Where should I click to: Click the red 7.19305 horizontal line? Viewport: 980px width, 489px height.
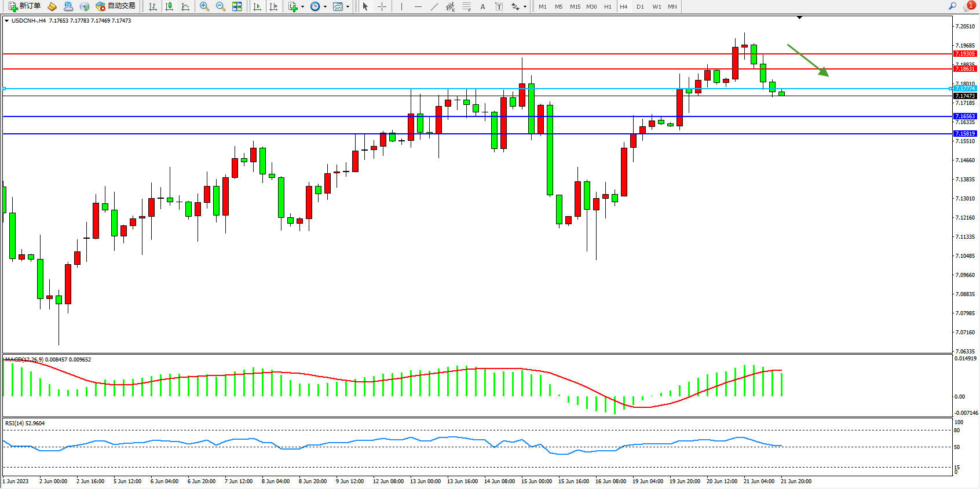pos(463,54)
